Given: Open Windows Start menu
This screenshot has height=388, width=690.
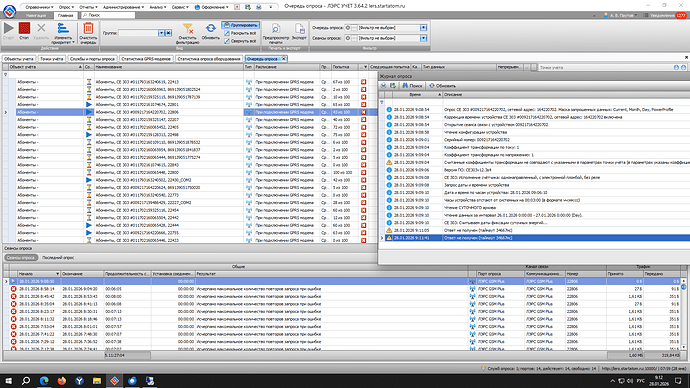Looking at the screenshot, I should pos(8,381).
